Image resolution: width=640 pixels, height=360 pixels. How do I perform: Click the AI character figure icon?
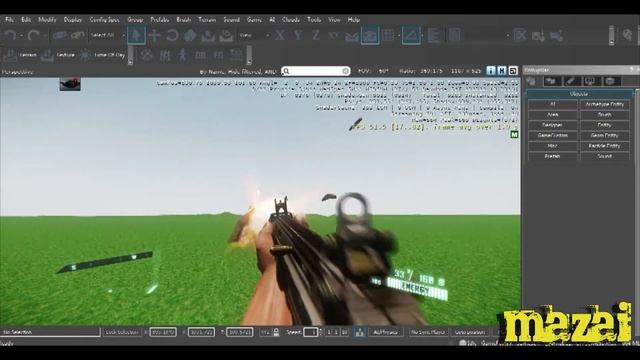182,55
